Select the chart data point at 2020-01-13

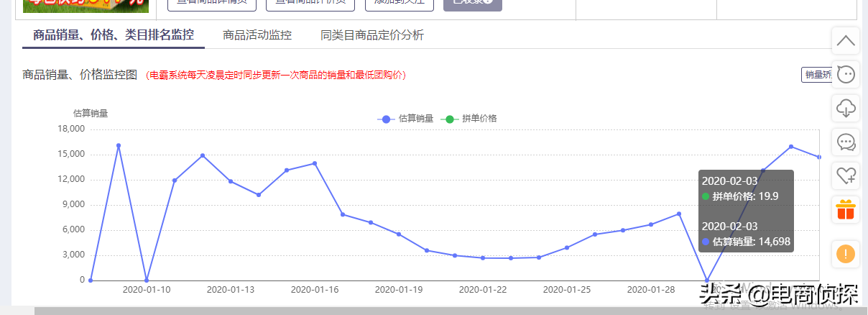(231, 181)
